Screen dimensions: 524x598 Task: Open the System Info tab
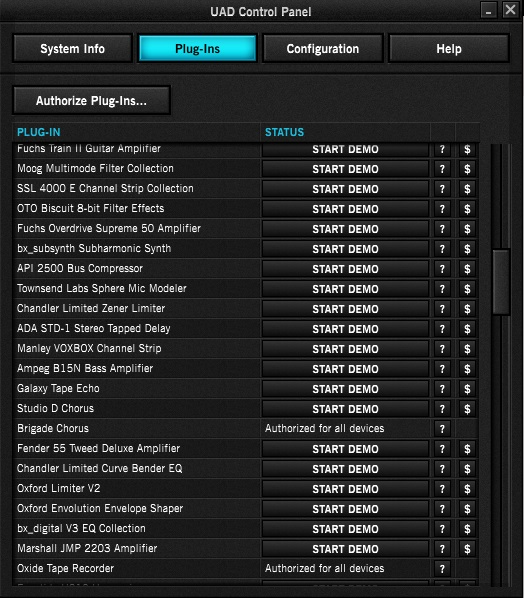click(x=72, y=48)
